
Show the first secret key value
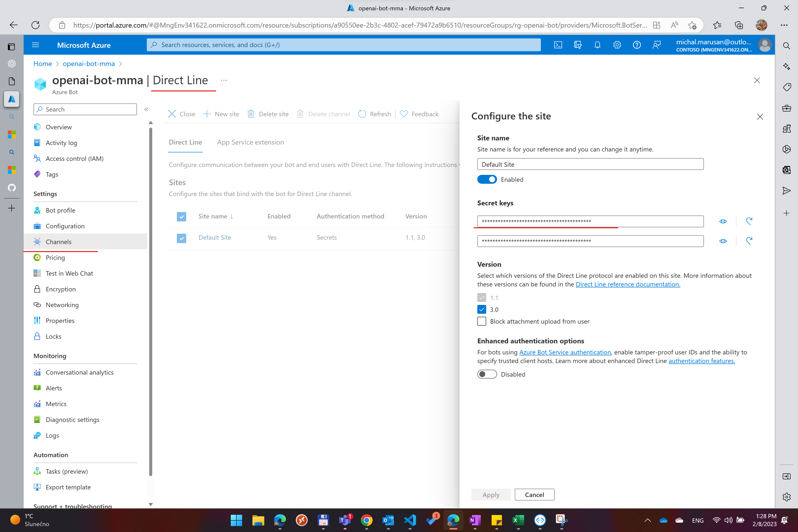click(723, 221)
